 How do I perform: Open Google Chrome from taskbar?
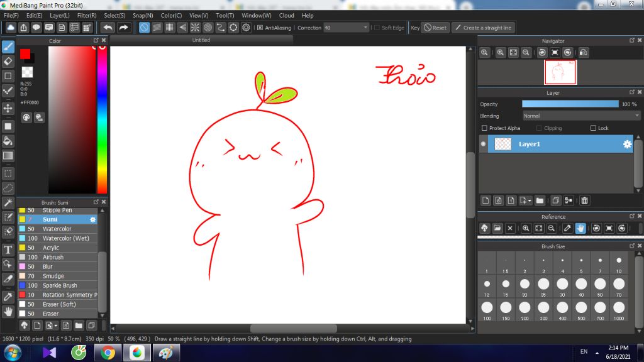(x=108, y=353)
